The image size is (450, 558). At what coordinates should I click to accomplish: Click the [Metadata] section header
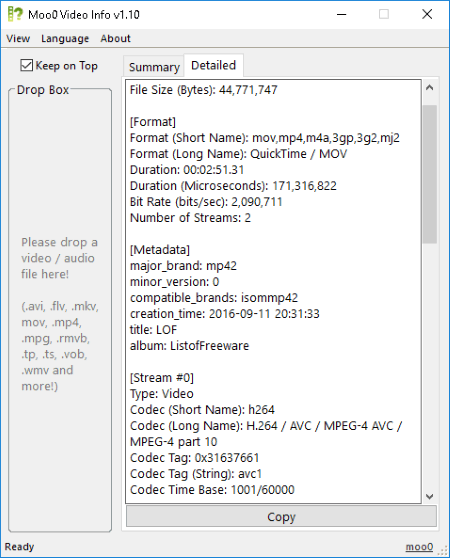(160, 249)
